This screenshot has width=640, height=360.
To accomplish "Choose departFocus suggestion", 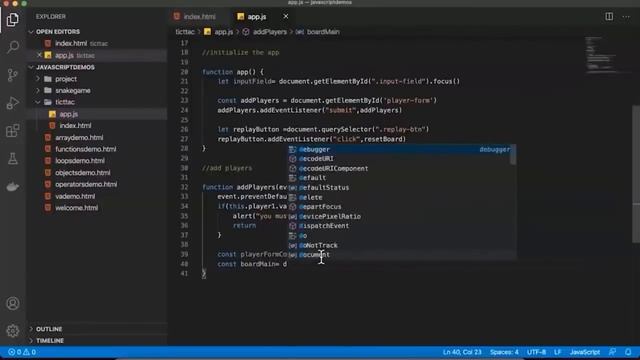I will click(399, 207).
